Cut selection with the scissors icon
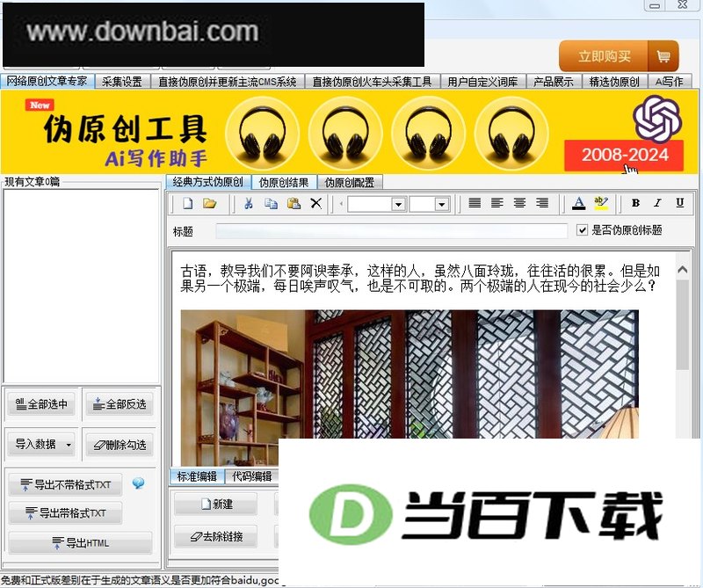The image size is (703, 588). 249,204
